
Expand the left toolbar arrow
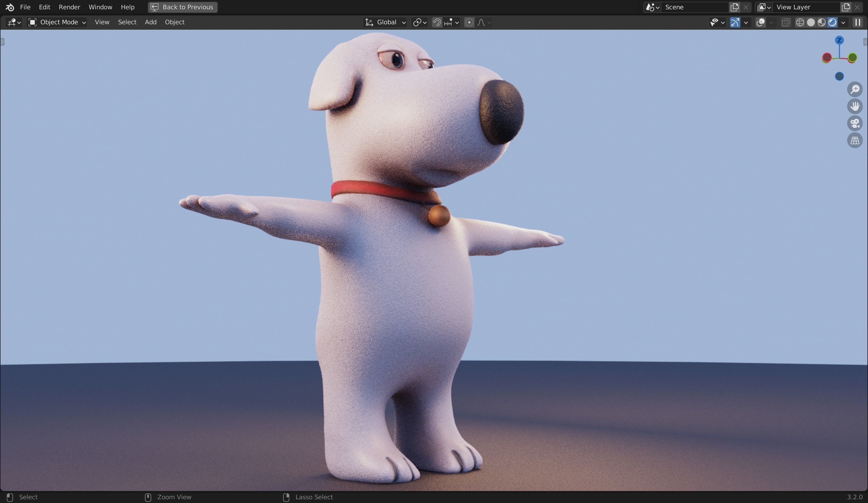coord(2,42)
